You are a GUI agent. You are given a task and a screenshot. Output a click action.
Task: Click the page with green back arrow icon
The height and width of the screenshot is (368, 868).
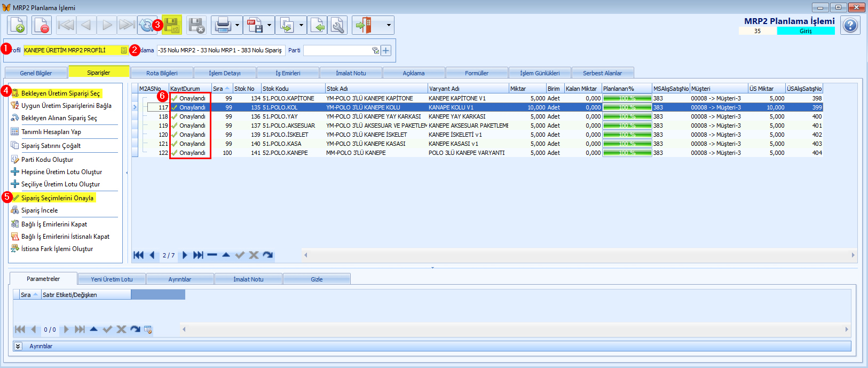point(318,25)
